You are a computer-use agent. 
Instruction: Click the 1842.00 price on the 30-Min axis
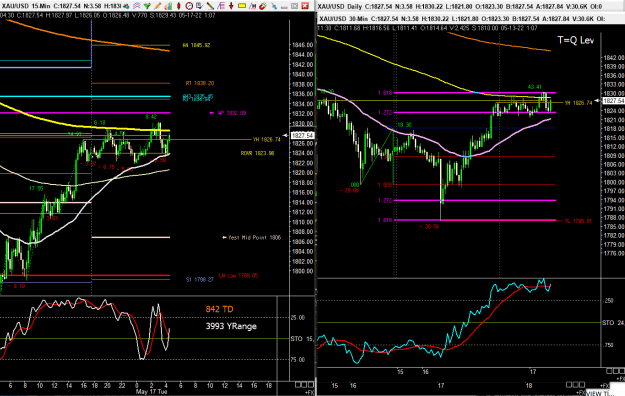[x=613, y=58]
